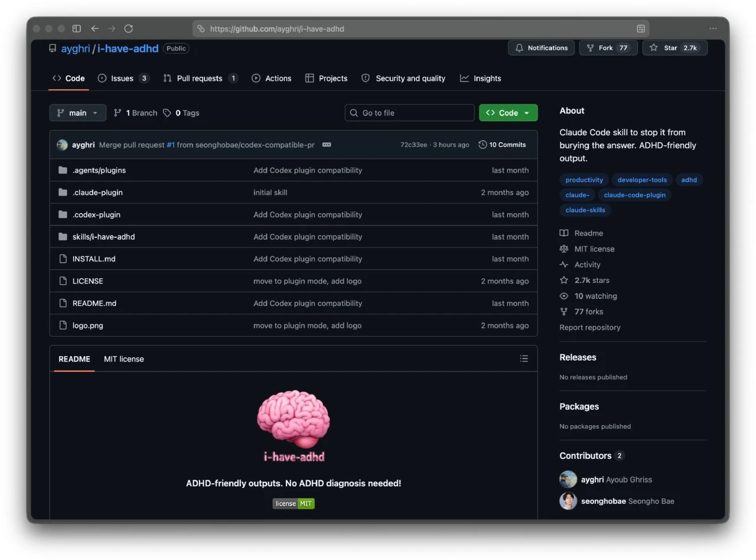The image size is (756, 560).
Task: Open the Security and quality tab
Action: tap(403, 78)
